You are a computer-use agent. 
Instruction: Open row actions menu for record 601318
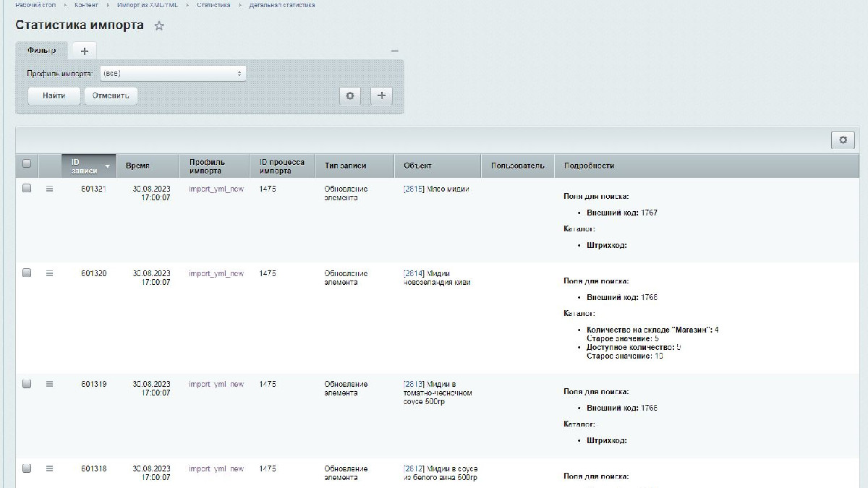[50, 468]
